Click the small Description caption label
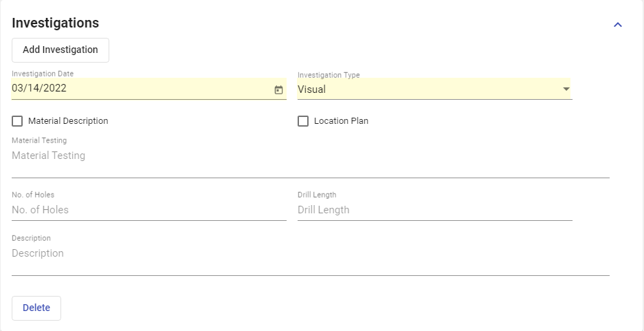 point(32,239)
